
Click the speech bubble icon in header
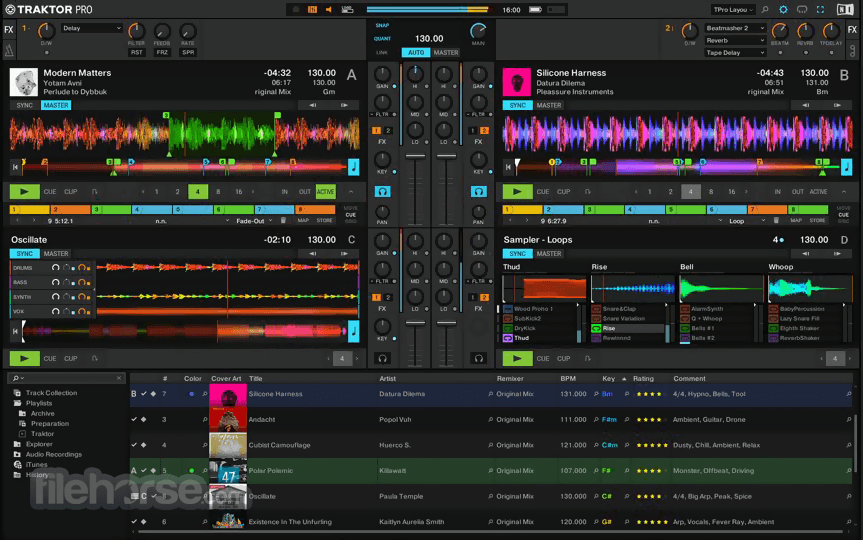point(802,9)
